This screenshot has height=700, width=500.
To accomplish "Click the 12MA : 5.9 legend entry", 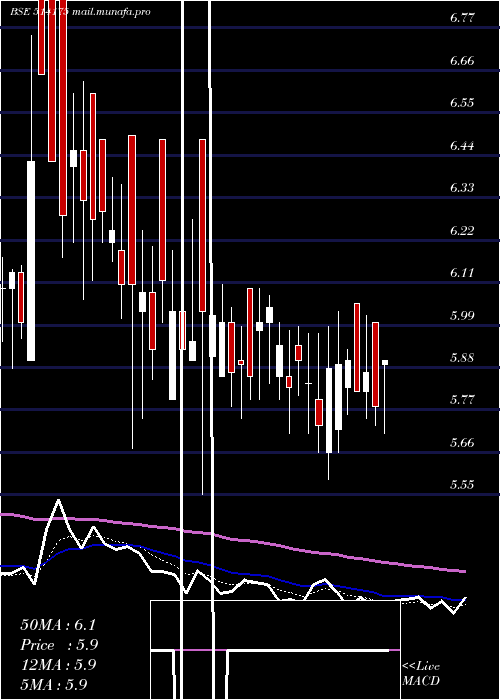I will (58, 665).
